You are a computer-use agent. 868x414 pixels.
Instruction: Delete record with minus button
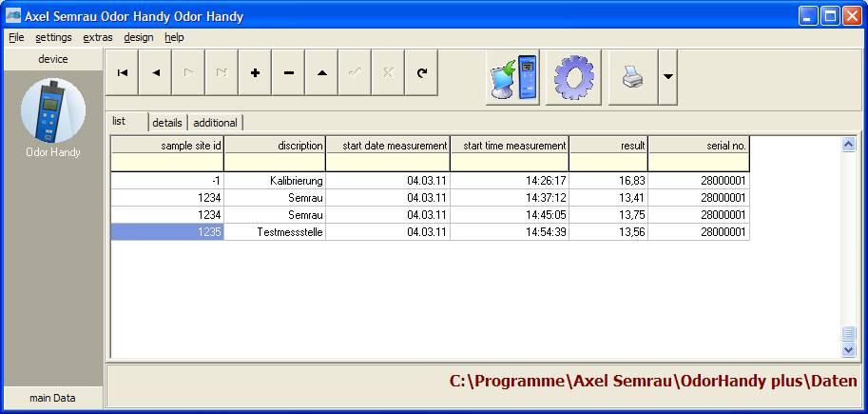tap(288, 72)
